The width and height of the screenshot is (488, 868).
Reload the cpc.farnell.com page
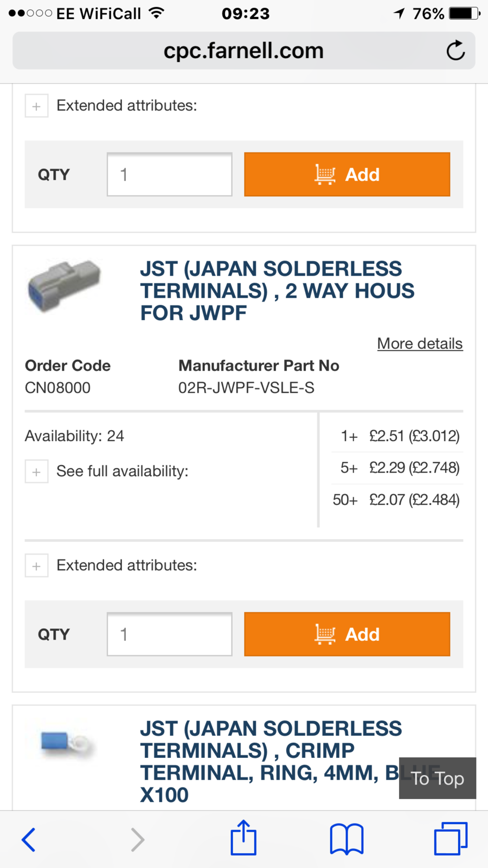click(x=455, y=51)
